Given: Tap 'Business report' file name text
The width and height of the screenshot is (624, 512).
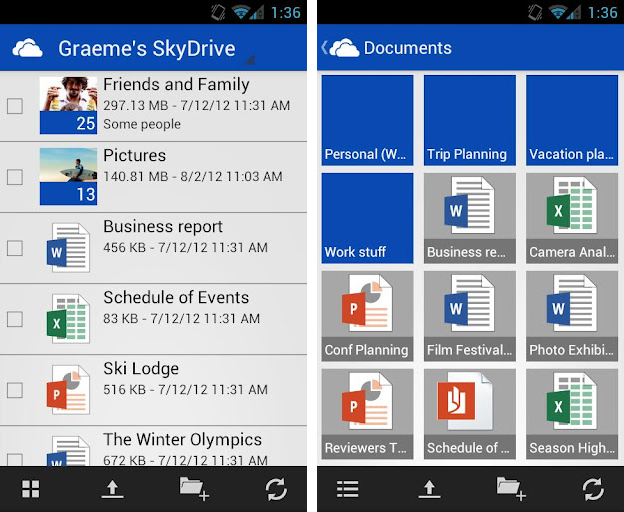Looking at the screenshot, I should pos(163,226).
